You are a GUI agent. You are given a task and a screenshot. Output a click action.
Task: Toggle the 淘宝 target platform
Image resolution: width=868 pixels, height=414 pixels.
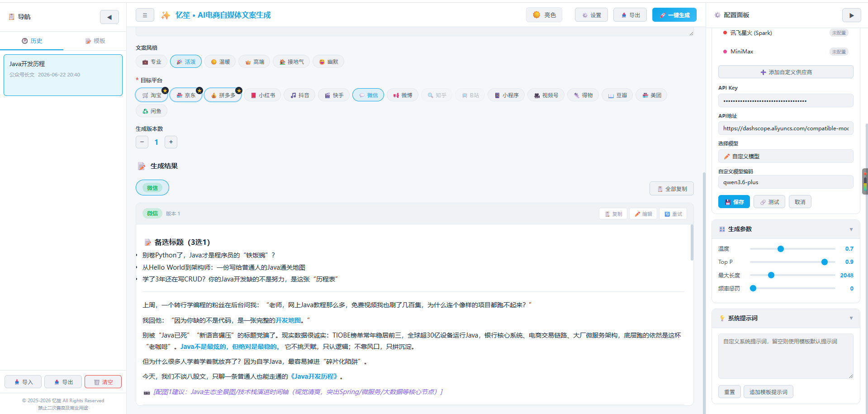(152, 95)
